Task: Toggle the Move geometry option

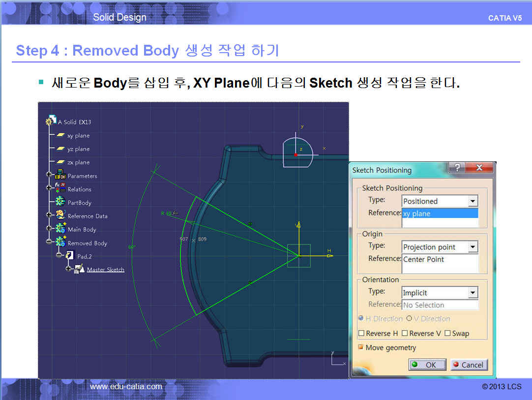Action: point(361,348)
